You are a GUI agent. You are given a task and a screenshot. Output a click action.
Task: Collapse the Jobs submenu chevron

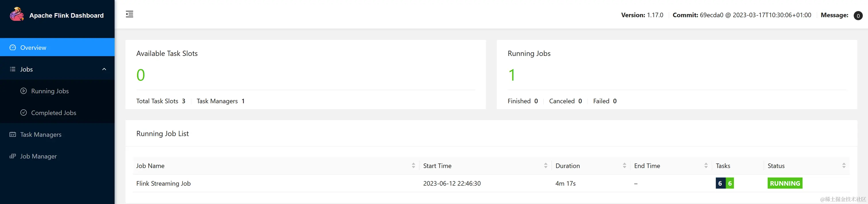104,69
